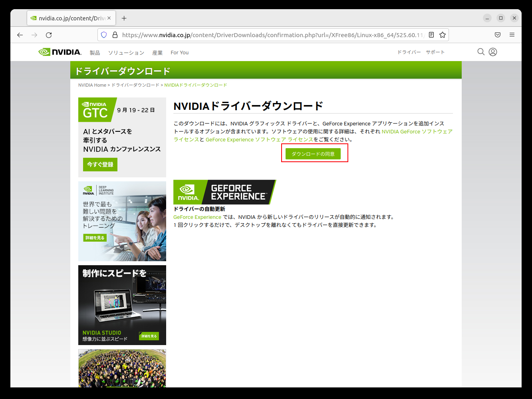532x399 pixels.
Task: Click the GeForce Experience link under ドライバーの自動更新
Action: 197,217
